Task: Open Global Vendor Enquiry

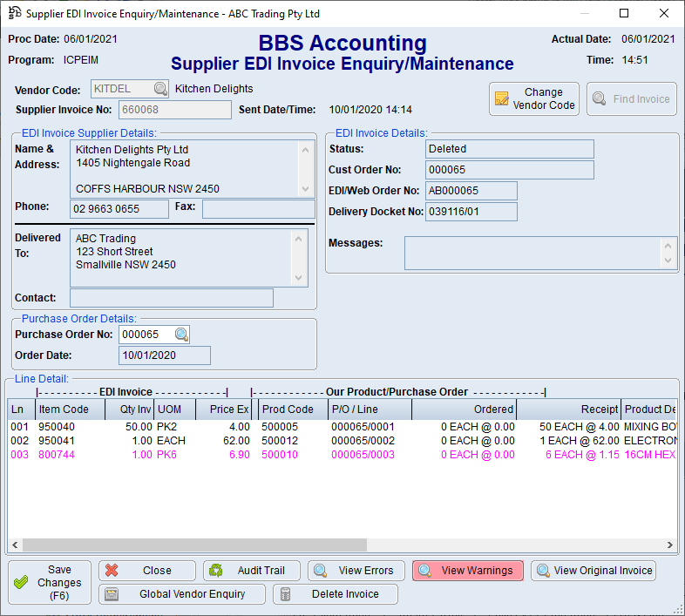Action: pos(182,594)
